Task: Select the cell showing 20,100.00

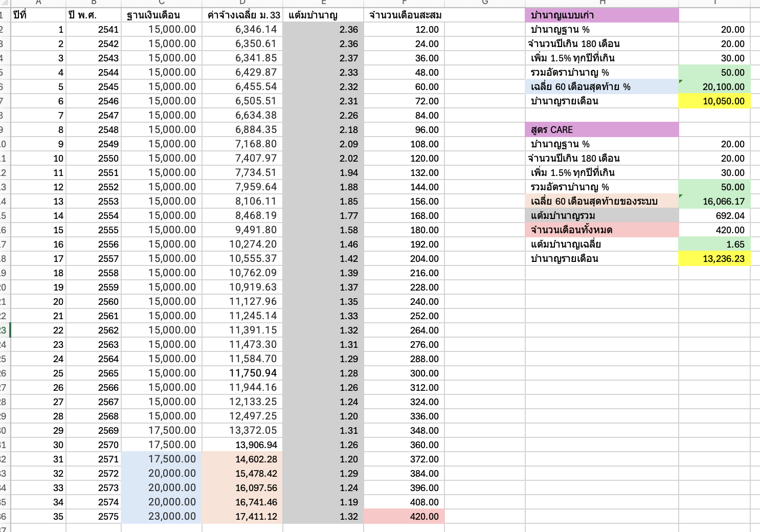Action: [x=714, y=86]
